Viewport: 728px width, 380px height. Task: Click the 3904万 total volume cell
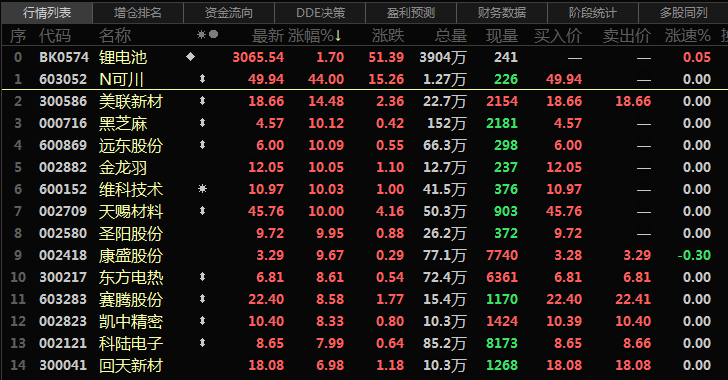tap(443, 57)
